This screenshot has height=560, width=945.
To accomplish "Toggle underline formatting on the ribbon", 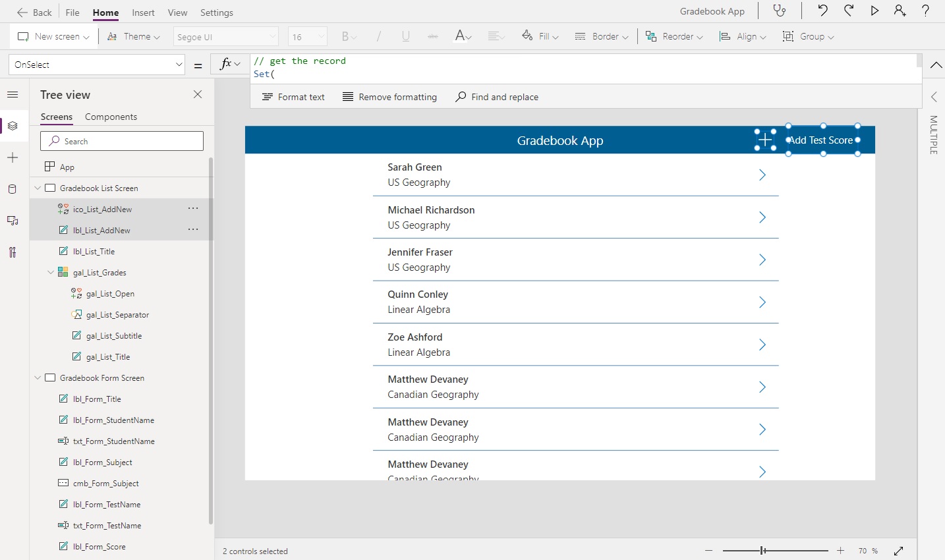I will tap(405, 36).
